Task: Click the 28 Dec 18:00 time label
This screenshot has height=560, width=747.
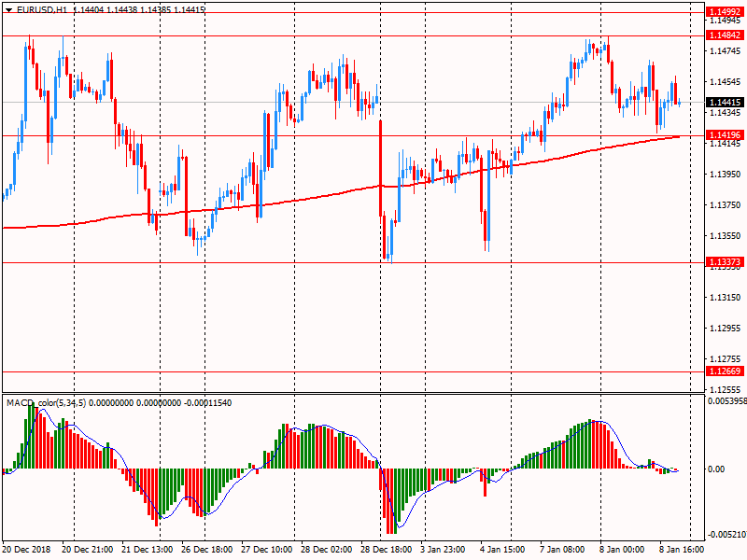Action: (388, 551)
